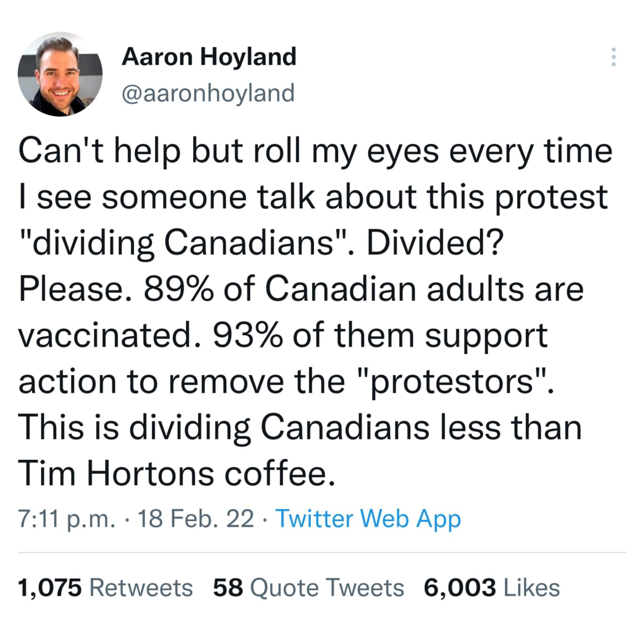Click the 58 quote tweet count number

click(228, 587)
